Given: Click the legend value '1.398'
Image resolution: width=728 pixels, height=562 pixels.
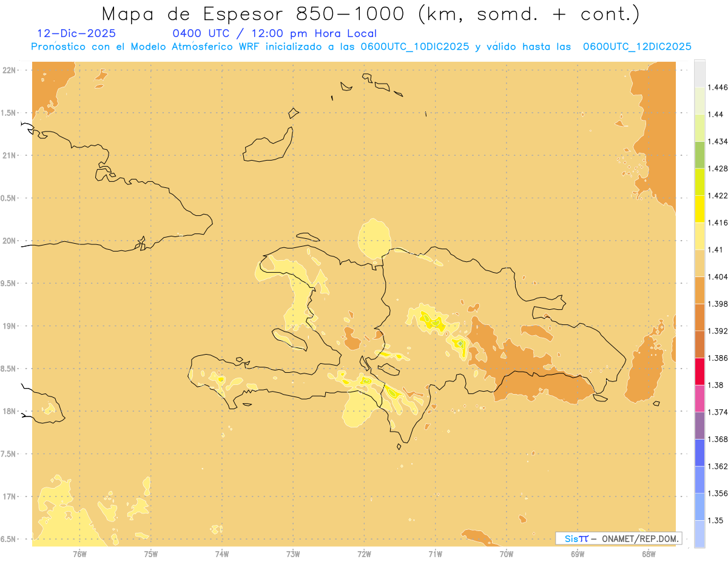Looking at the screenshot, I should pyautogui.click(x=718, y=304).
